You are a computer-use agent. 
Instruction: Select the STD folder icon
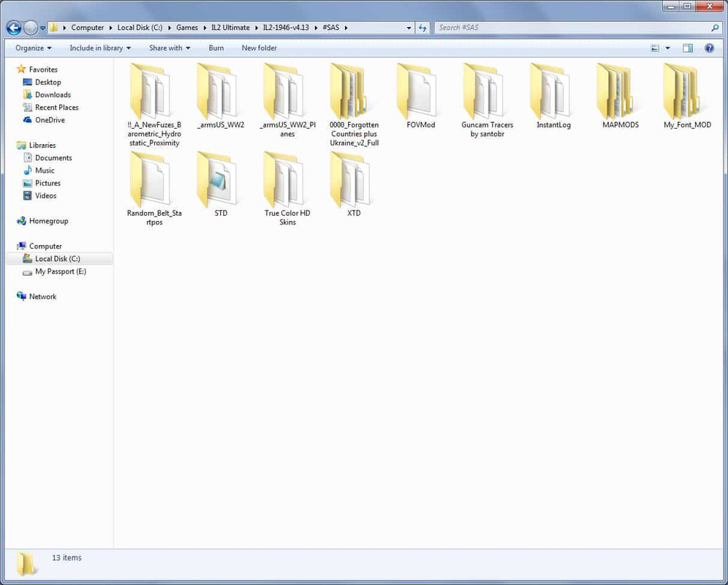point(217,179)
